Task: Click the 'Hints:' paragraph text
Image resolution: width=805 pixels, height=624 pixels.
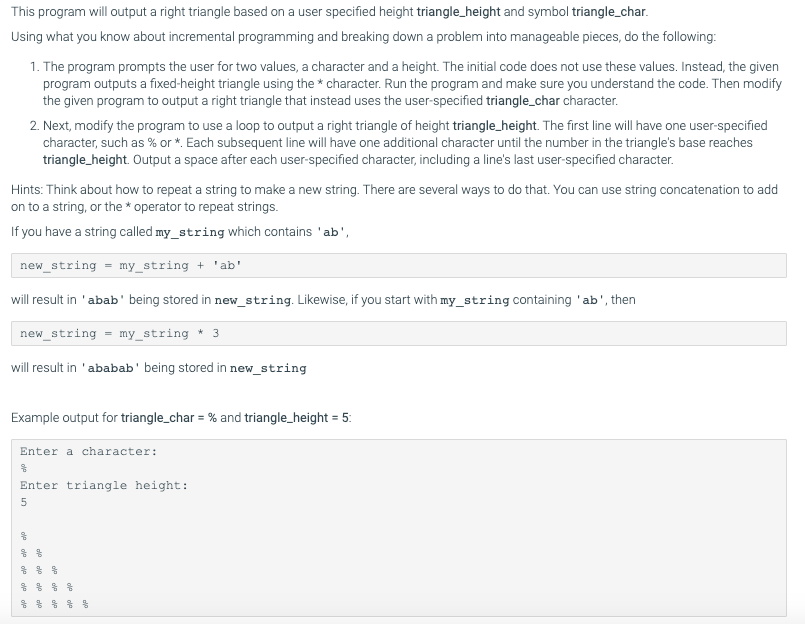Action: click(394, 198)
